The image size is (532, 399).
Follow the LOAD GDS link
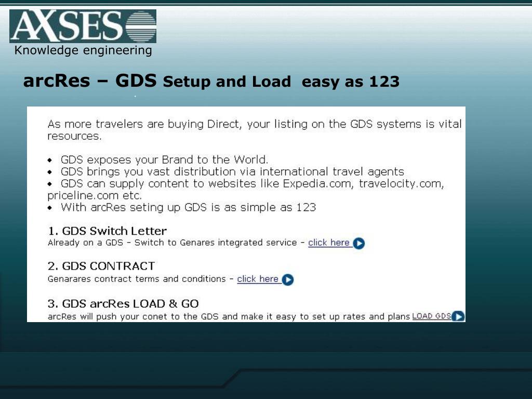pos(432,316)
